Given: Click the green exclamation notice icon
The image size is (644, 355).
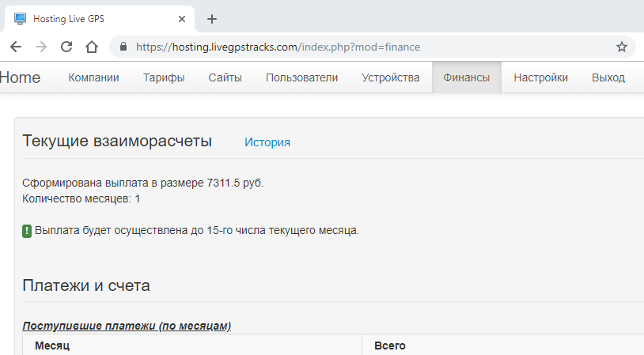Looking at the screenshot, I should pos(27,231).
